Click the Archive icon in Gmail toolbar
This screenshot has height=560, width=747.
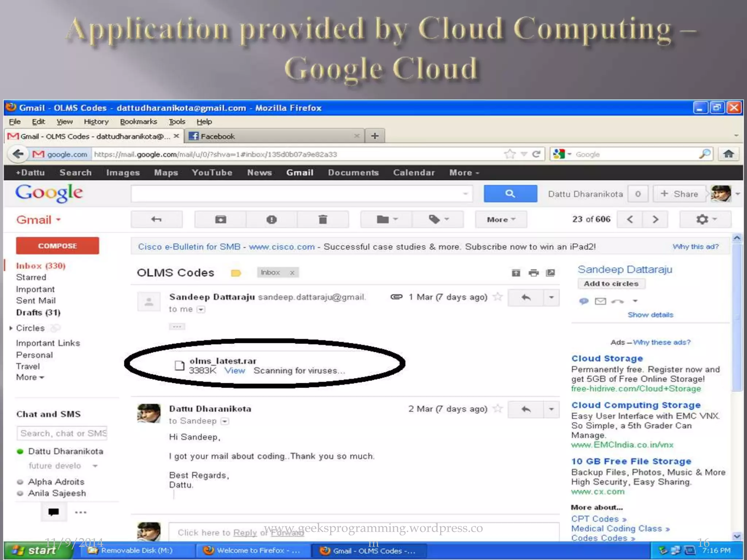point(220,219)
